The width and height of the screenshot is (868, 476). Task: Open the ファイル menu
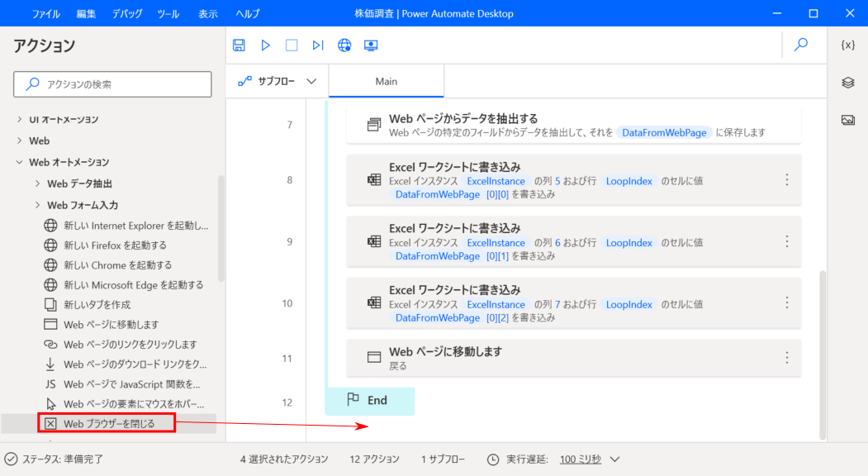(46, 14)
